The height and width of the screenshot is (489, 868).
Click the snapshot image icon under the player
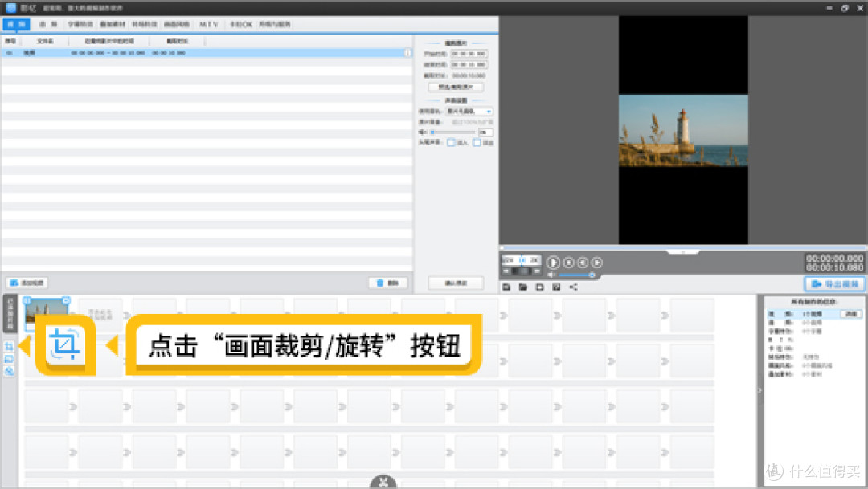pos(556,287)
